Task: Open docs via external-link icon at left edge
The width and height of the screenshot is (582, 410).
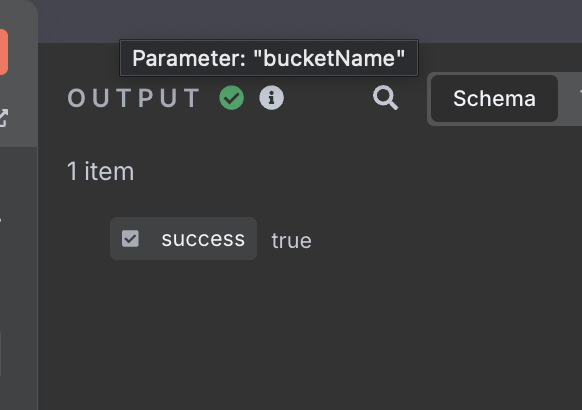Action: 3,118
